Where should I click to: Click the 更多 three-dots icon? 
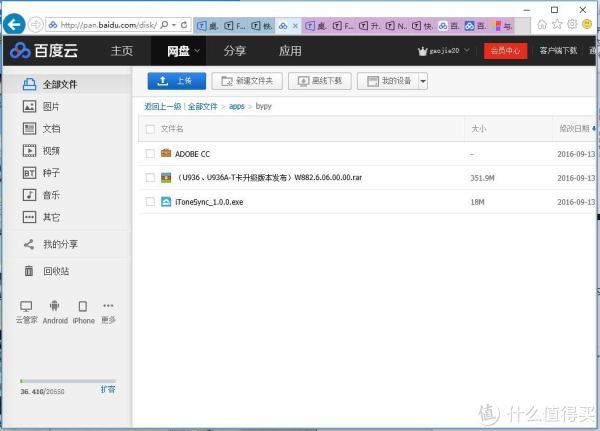(108, 305)
